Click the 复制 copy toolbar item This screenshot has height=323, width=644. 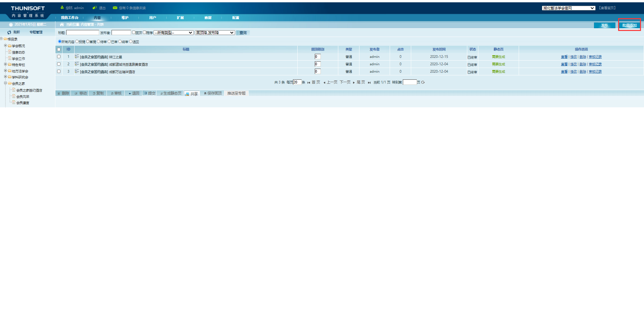pyautogui.click(x=98, y=93)
